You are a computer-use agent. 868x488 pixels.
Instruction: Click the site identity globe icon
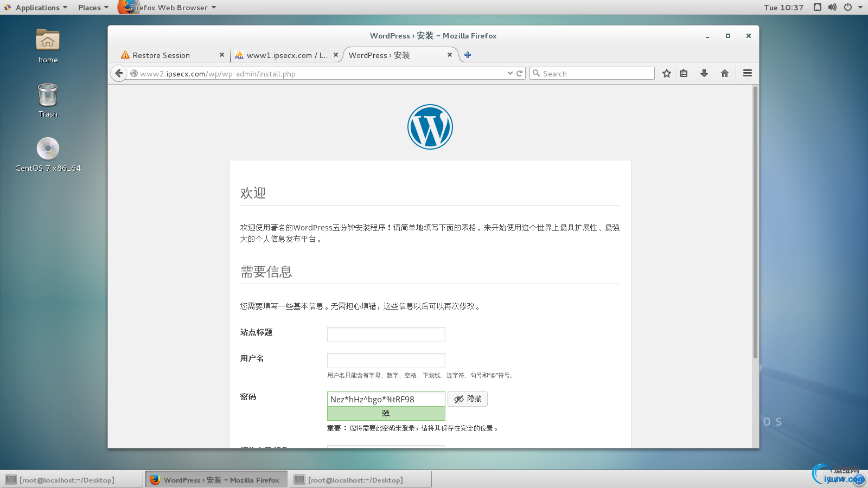[134, 73]
